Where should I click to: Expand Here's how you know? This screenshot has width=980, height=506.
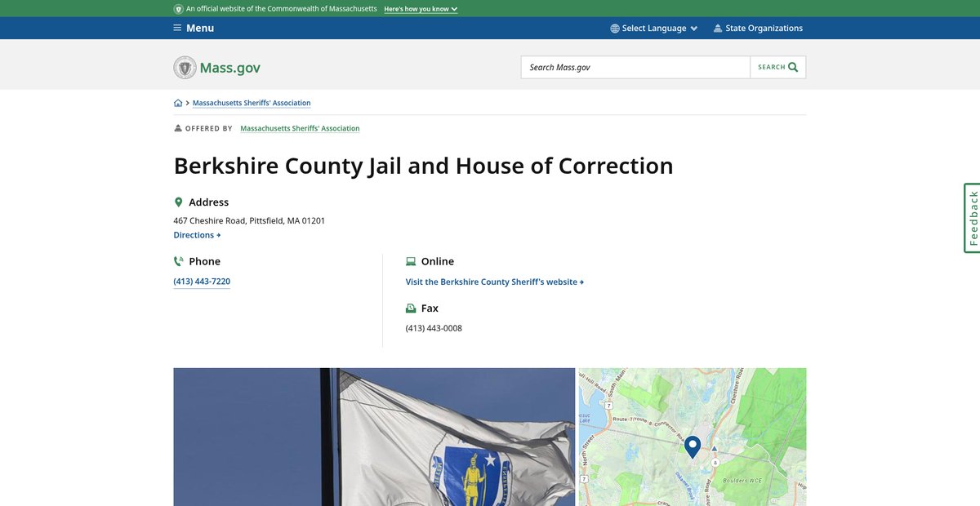click(x=421, y=9)
